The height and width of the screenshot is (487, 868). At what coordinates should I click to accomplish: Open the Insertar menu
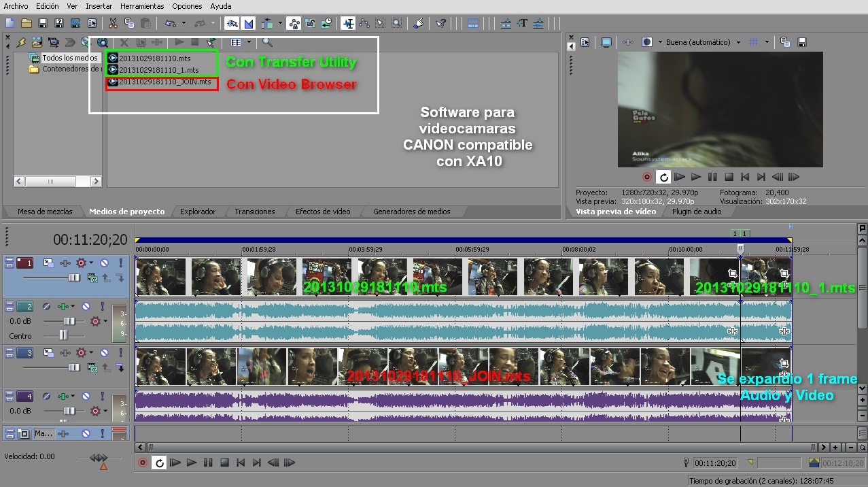(99, 6)
